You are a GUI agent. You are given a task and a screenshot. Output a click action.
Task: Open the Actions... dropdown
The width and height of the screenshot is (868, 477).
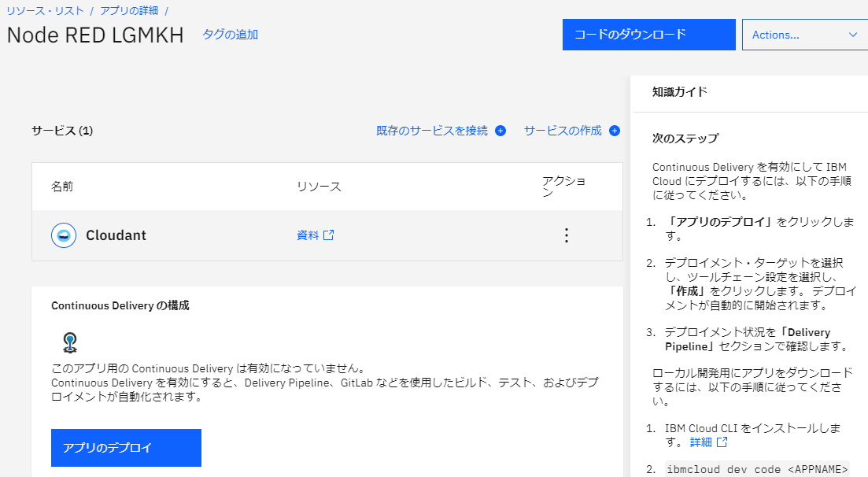(805, 35)
